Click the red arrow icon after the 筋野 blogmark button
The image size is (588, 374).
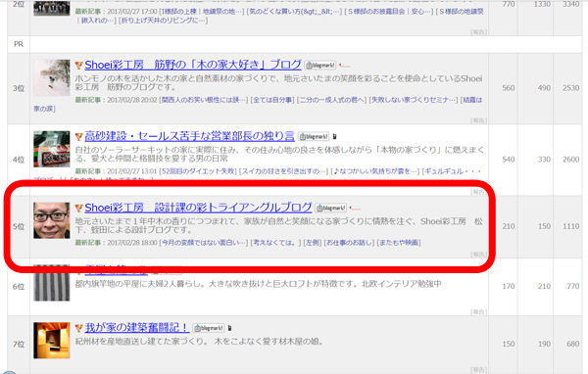(x=344, y=66)
